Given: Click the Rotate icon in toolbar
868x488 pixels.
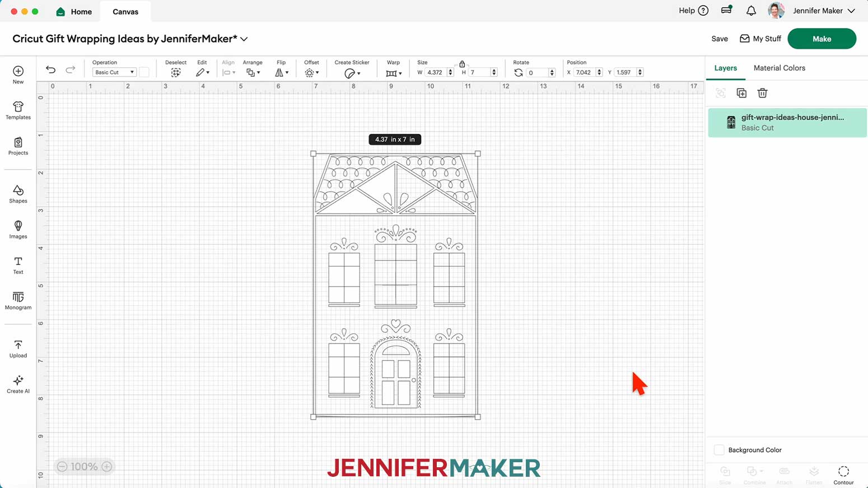Looking at the screenshot, I should 519,73.
